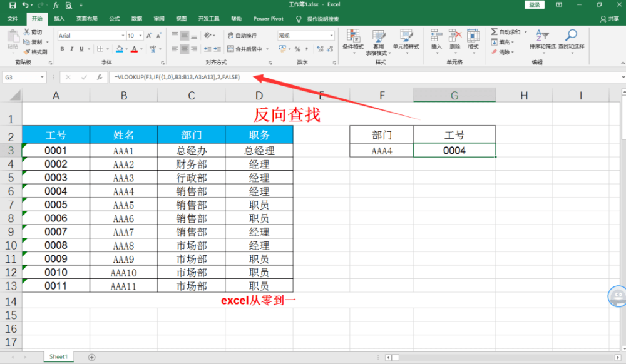Open Format as Table (套用表格格式) menu
The image size is (626, 364).
click(x=377, y=42)
